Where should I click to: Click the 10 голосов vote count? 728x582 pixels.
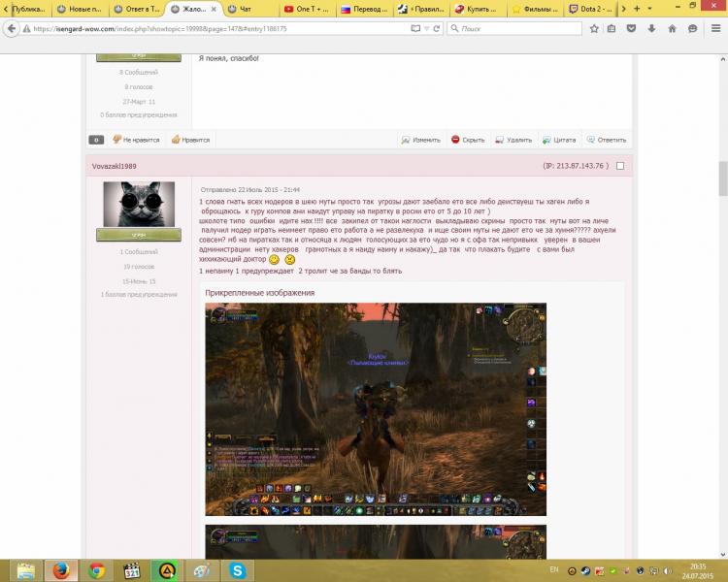click(139, 267)
